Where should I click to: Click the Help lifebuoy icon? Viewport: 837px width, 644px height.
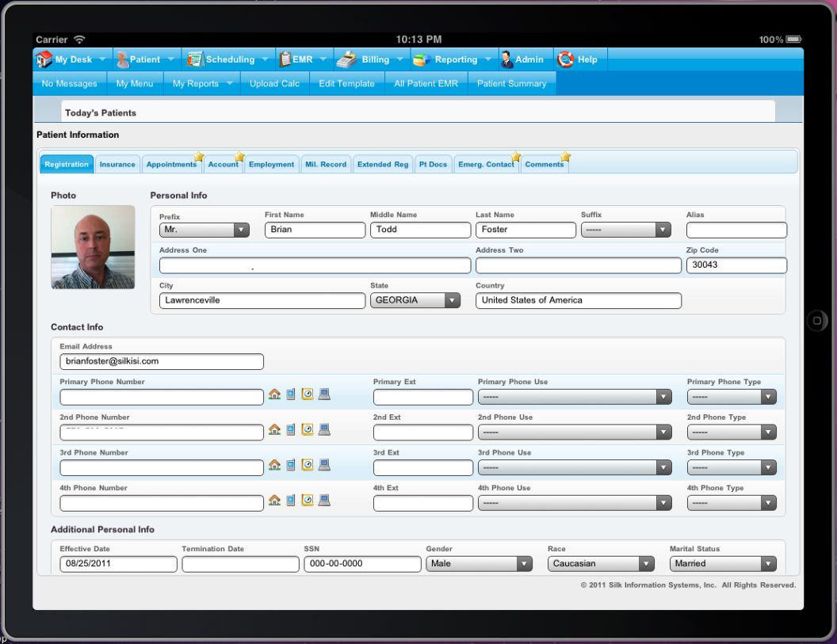[x=565, y=59]
